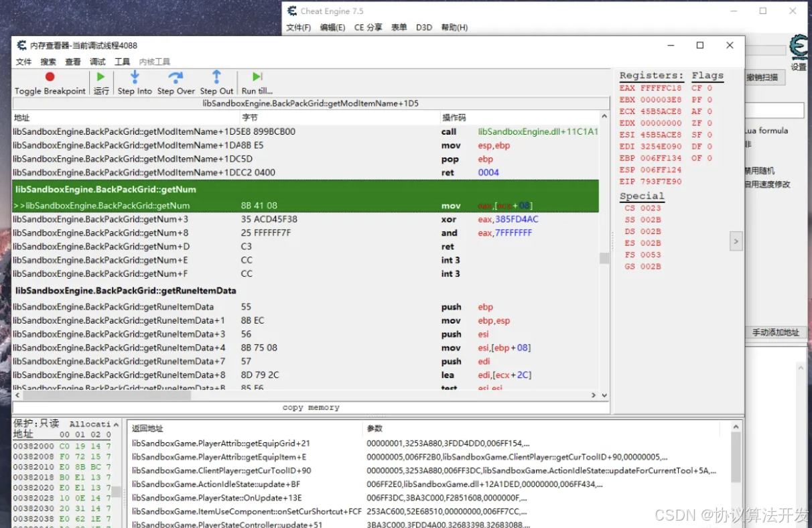The image size is (812, 528).
Task: Open 编辑(E) menu in Cheat Engine window
Action: 333,27
